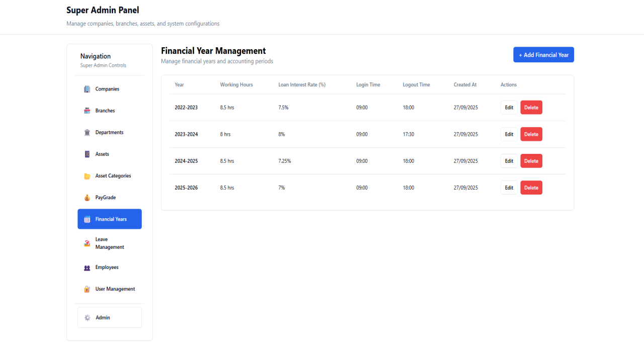This screenshot has height=362, width=644.
Task: Click the Super Admin Panel title
Action: [103, 10]
